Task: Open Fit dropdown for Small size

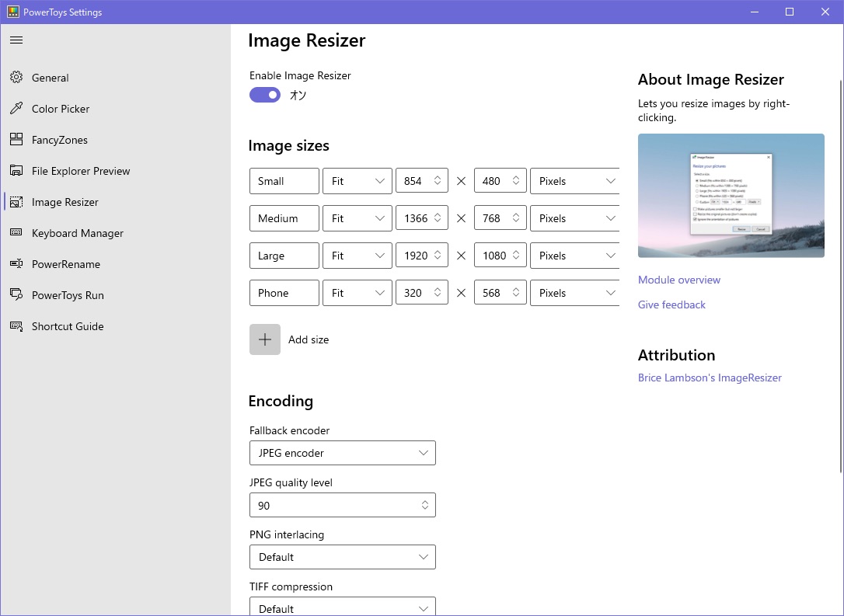Action: tap(357, 181)
